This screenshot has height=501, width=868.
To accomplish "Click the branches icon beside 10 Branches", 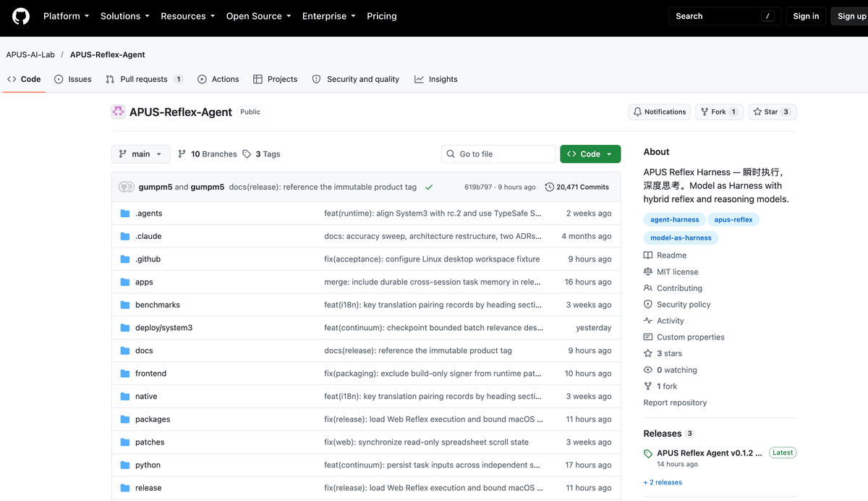I will [182, 154].
